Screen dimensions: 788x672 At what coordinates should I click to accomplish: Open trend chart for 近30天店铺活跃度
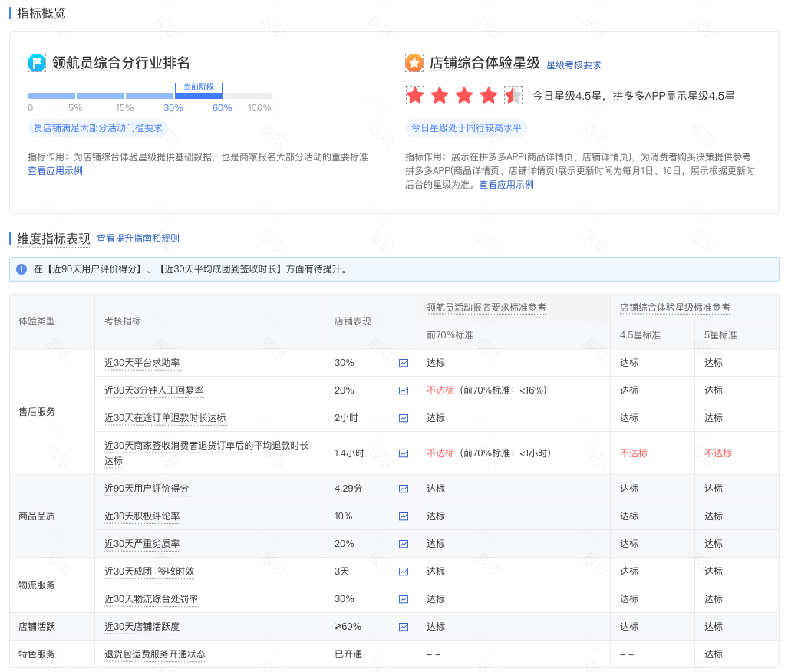click(x=403, y=626)
